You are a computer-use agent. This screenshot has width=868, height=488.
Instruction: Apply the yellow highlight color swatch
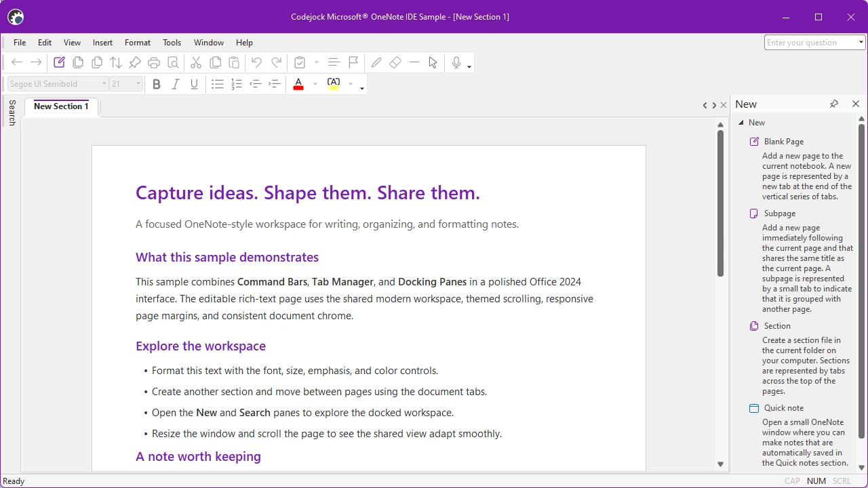(x=334, y=84)
